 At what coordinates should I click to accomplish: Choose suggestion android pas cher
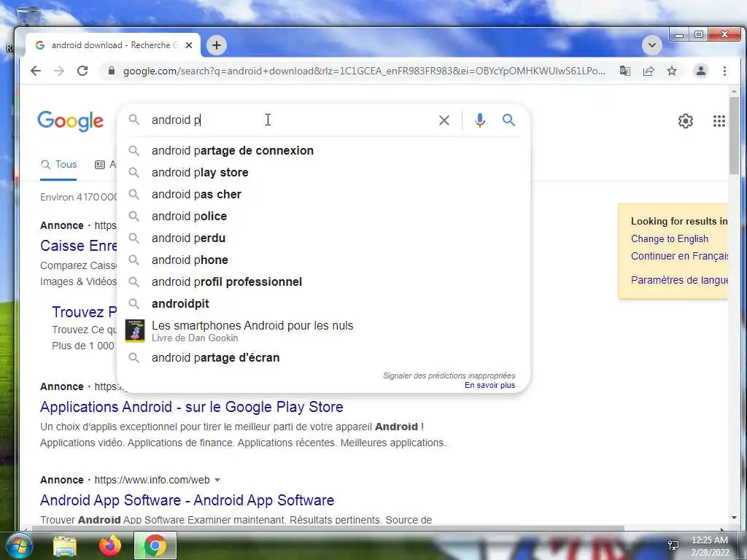[x=323, y=194]
